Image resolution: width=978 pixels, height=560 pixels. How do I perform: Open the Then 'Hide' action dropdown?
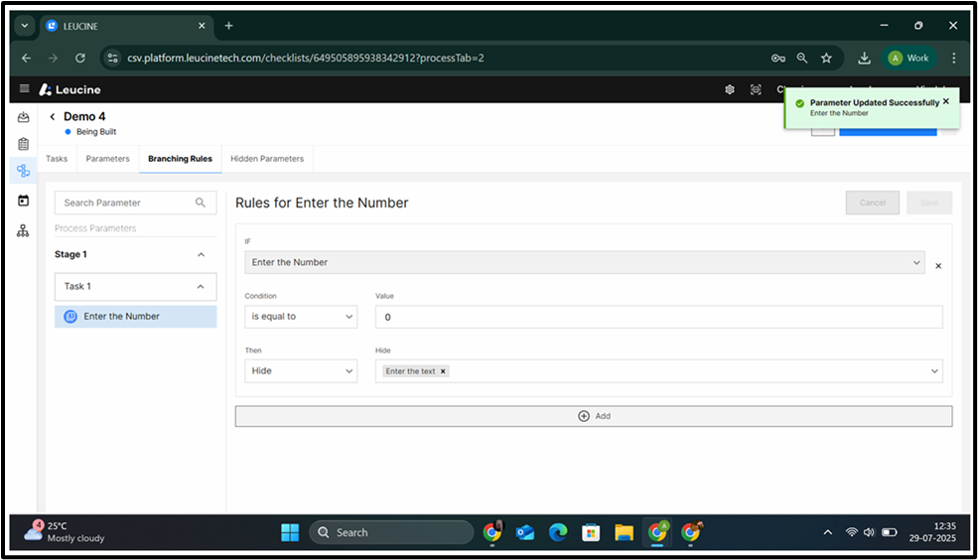301,371
